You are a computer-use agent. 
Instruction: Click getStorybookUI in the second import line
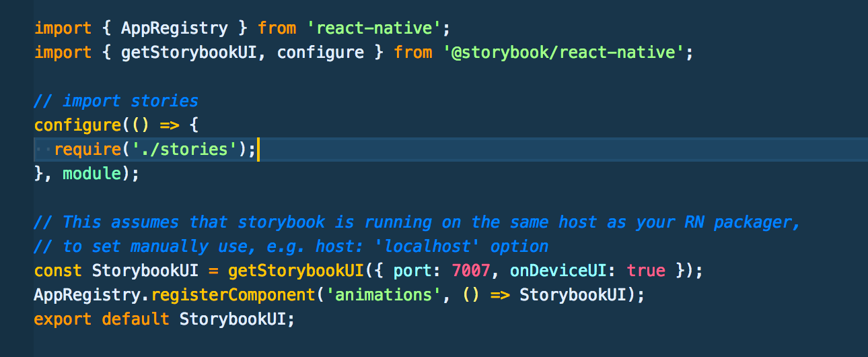pos(188,53)
